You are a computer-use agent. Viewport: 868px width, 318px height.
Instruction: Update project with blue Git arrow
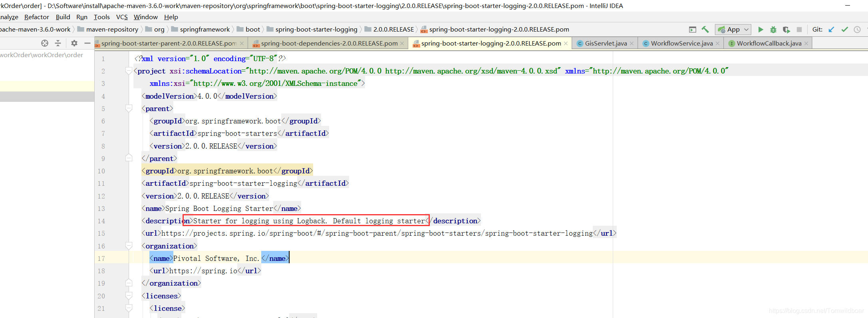(831, 30)
